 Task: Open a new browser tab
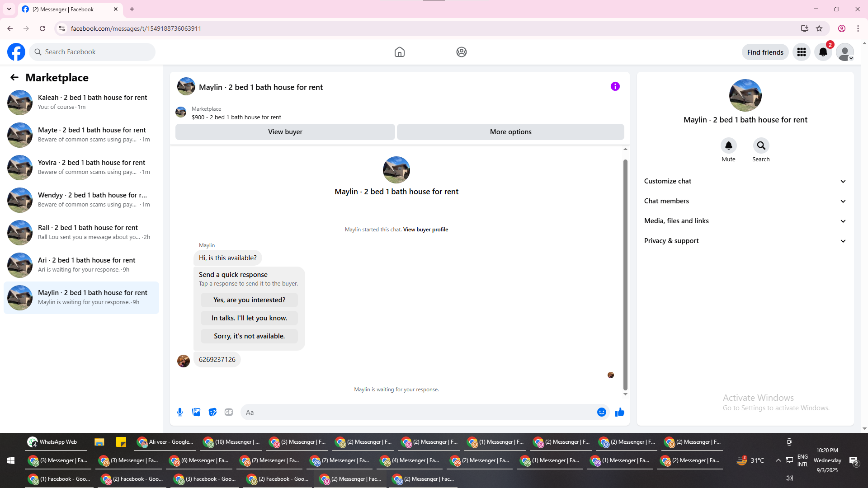coord(132,9)
